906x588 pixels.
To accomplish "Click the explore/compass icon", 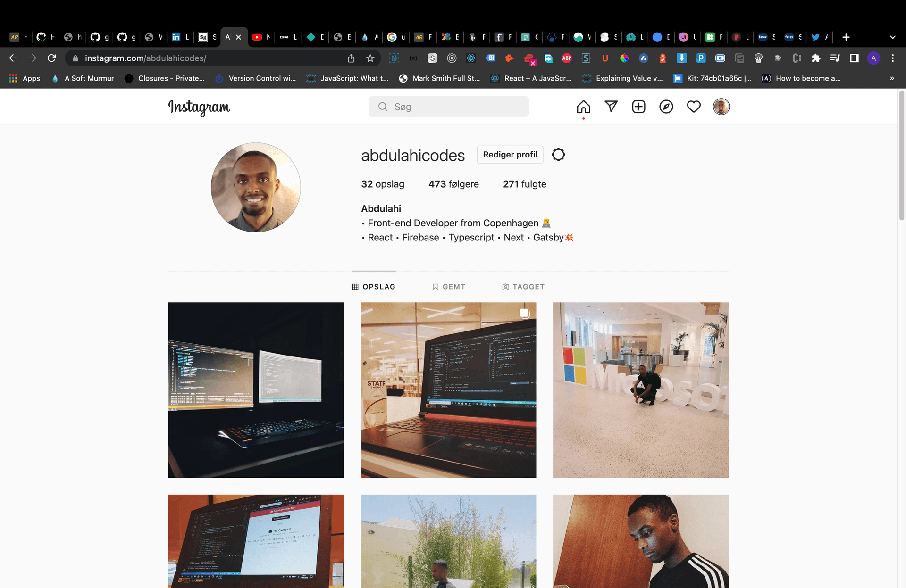I will [x=666, y=106].
